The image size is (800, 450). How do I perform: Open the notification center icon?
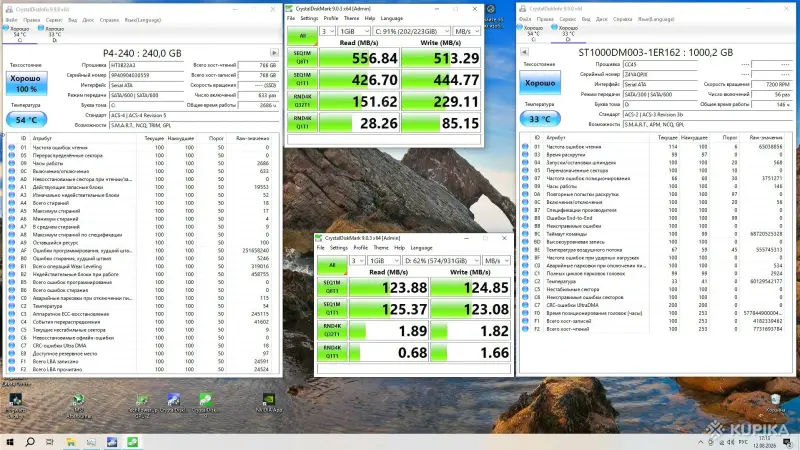click(788, 442)
